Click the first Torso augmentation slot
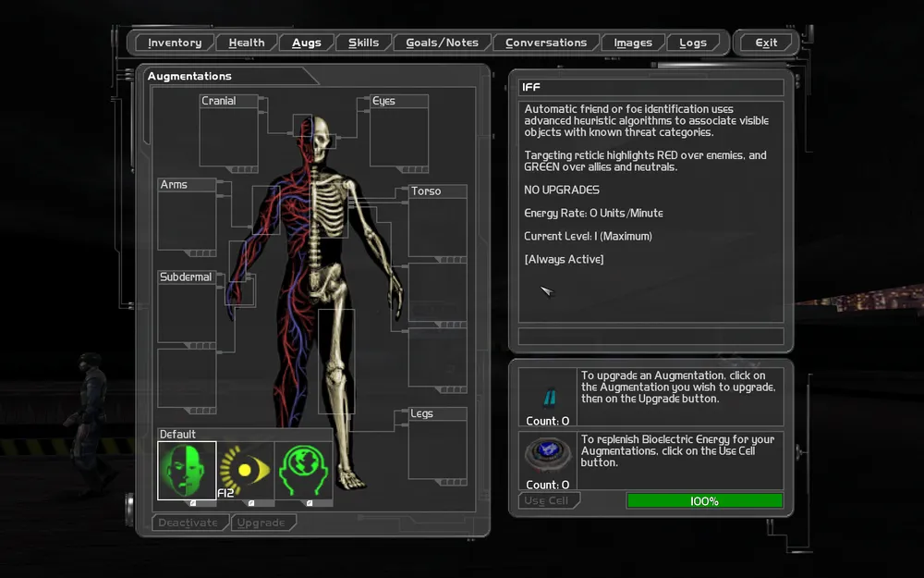This screenshot has height=578, width=924. point(437,227)
